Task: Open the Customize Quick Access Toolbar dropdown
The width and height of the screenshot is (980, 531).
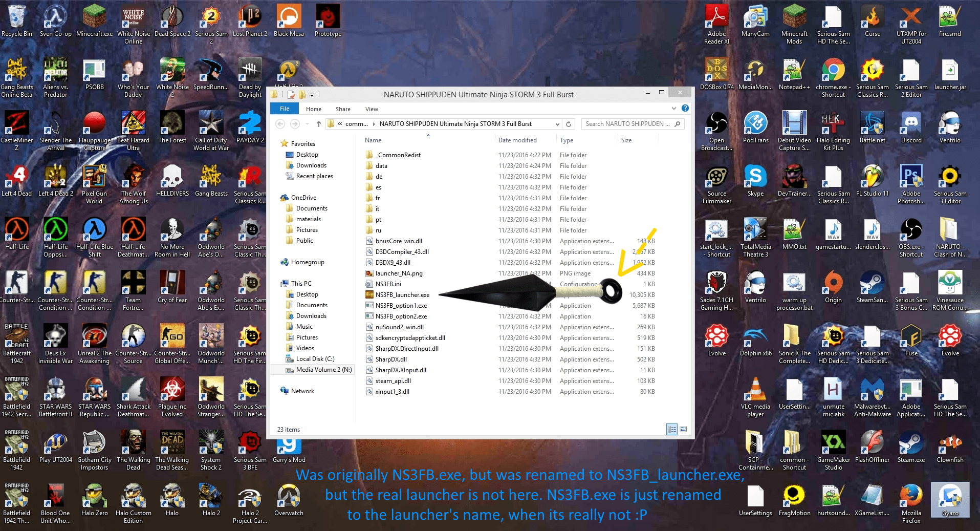Action: (x=312, y=95)
